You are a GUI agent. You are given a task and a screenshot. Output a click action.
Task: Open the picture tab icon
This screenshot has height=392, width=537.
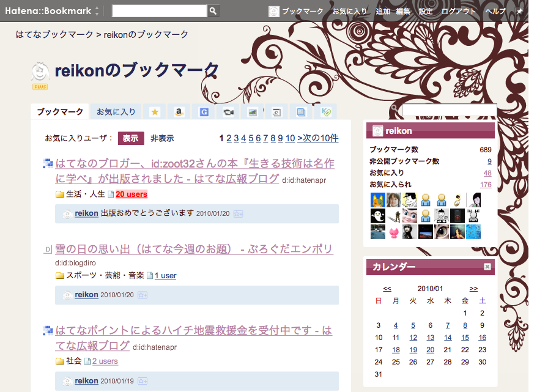253,112
